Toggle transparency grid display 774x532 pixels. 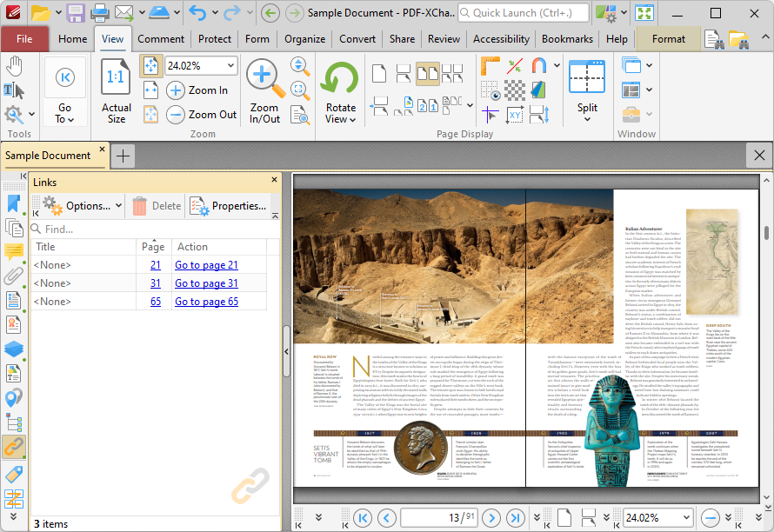[514, 90]
